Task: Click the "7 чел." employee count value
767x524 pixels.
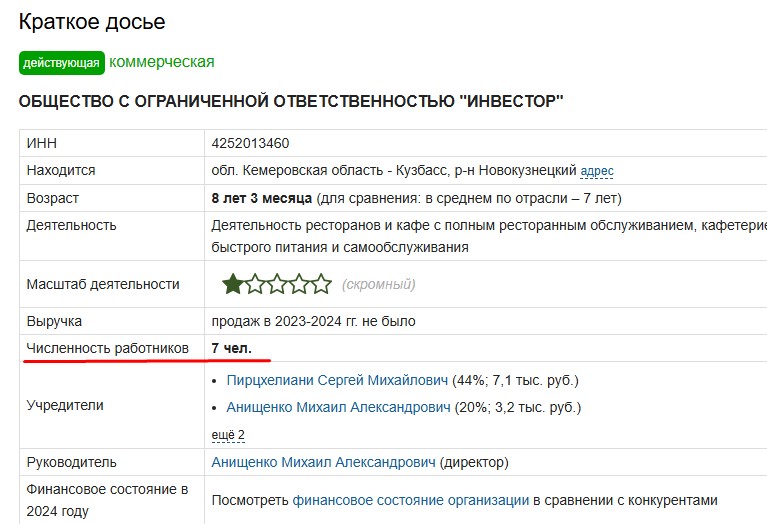Action: click(231, 347)
